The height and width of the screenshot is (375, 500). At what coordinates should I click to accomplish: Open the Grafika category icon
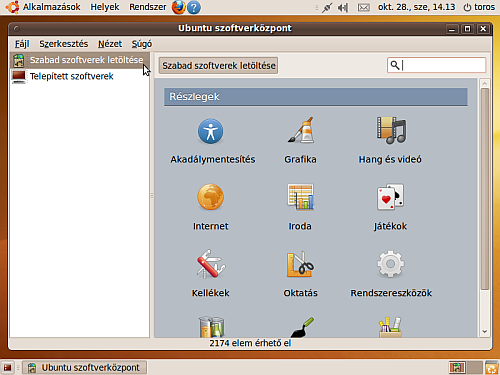click(x=301, y=130)
